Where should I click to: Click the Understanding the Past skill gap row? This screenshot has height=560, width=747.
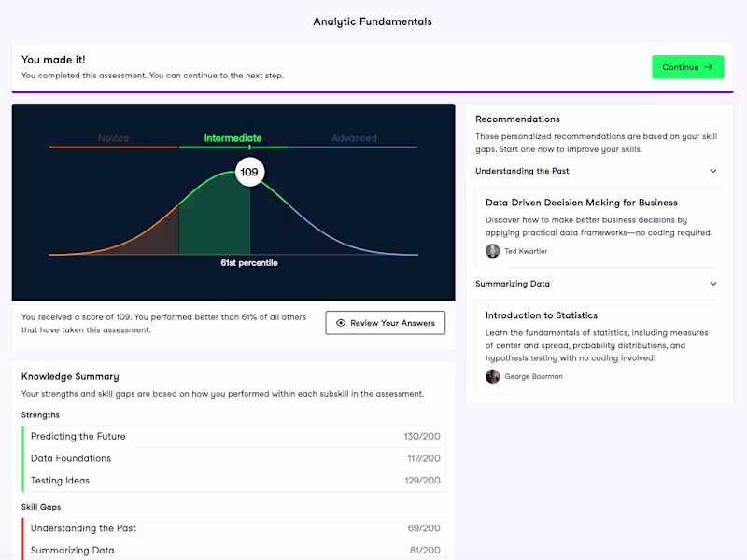pos(233,528)
